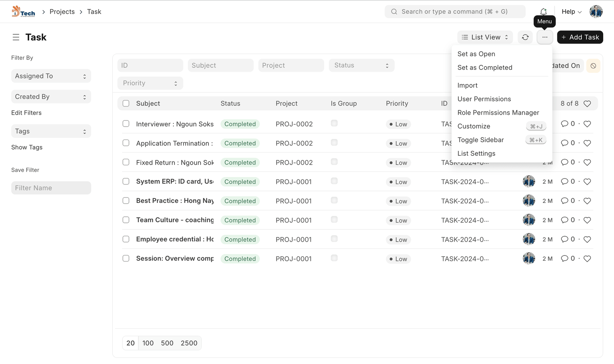
Task: Open comments on Team Culture task
Action: pos(564,220)
